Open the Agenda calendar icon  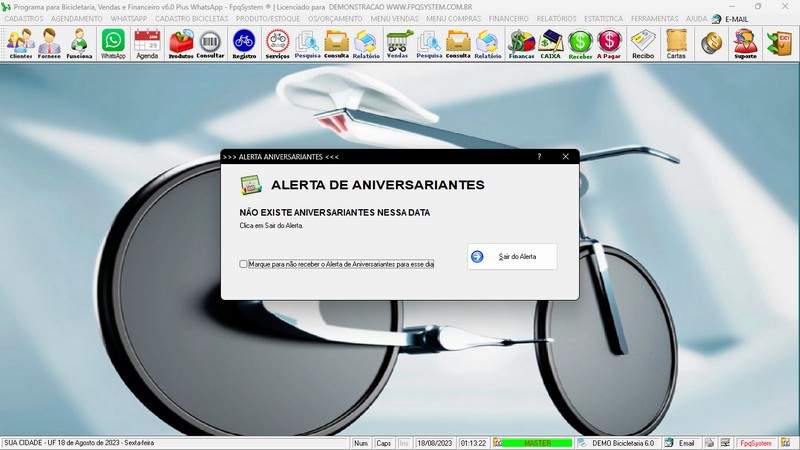coord(147,44)
